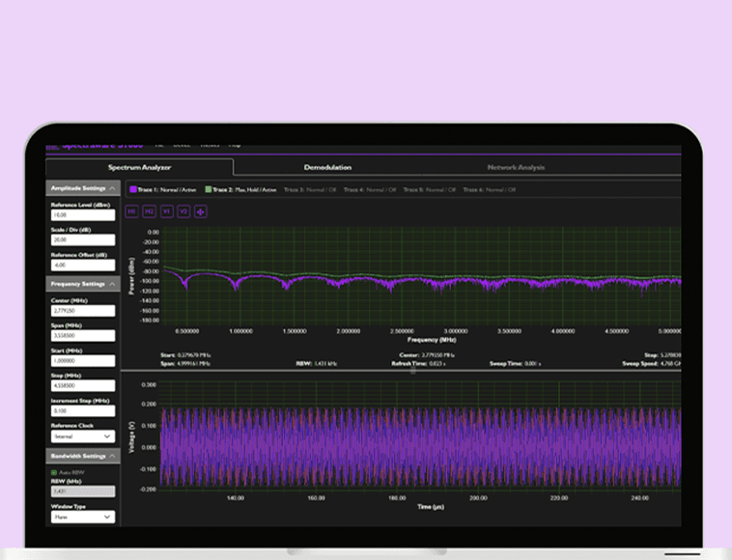Open the Reference Clock dropdown
The width and height of the screenshot is (732, 560).
tap(83, 436)
